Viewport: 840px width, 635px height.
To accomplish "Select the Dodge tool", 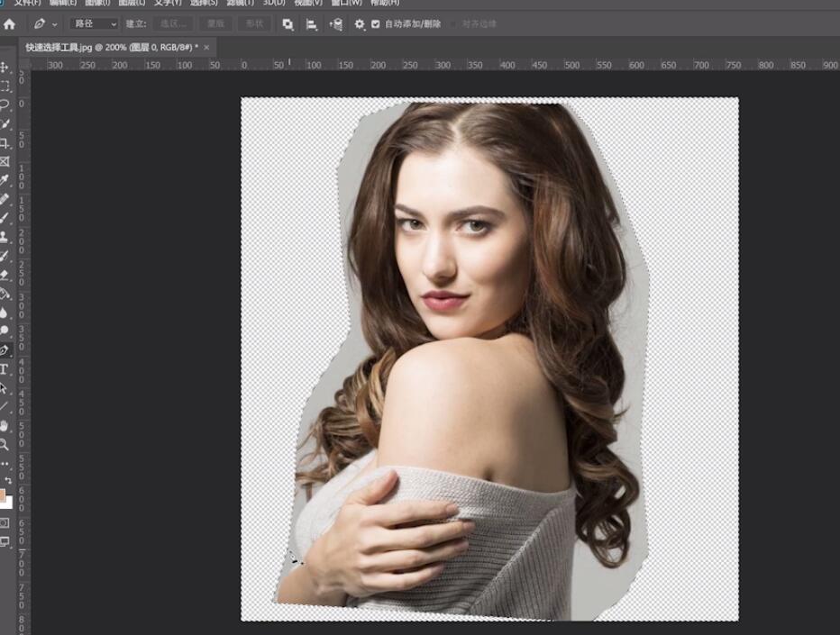I will pyautogui.click(x=5, y=331).
